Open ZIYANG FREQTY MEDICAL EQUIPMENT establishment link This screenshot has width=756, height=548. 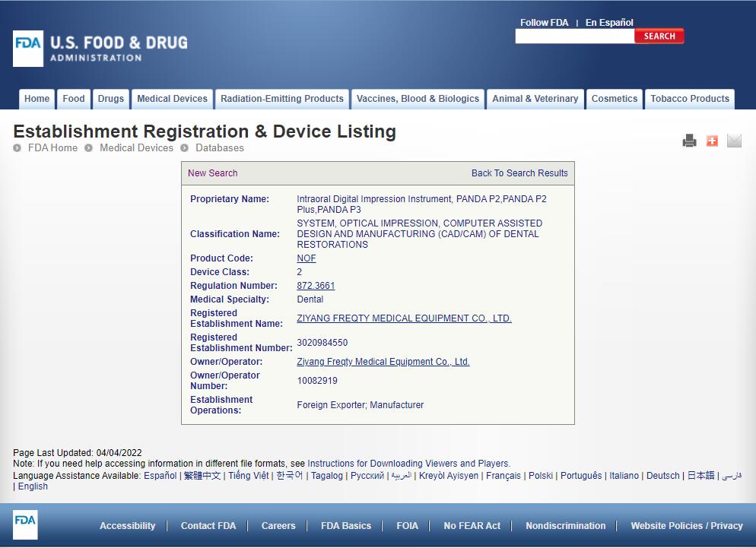(x=404, y=318)
